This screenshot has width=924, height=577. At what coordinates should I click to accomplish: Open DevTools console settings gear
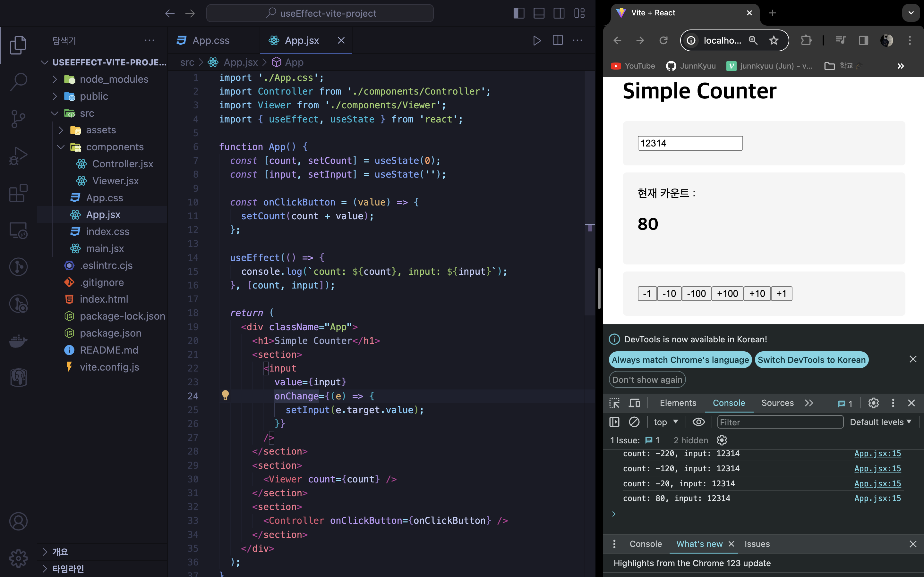(x=722, y=440)
